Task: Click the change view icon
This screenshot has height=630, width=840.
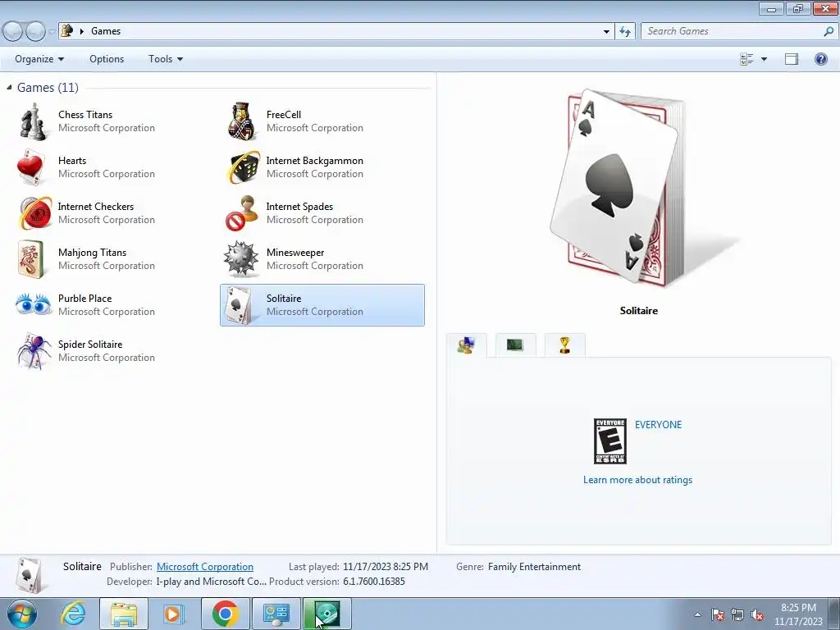Action: point(746,59)
